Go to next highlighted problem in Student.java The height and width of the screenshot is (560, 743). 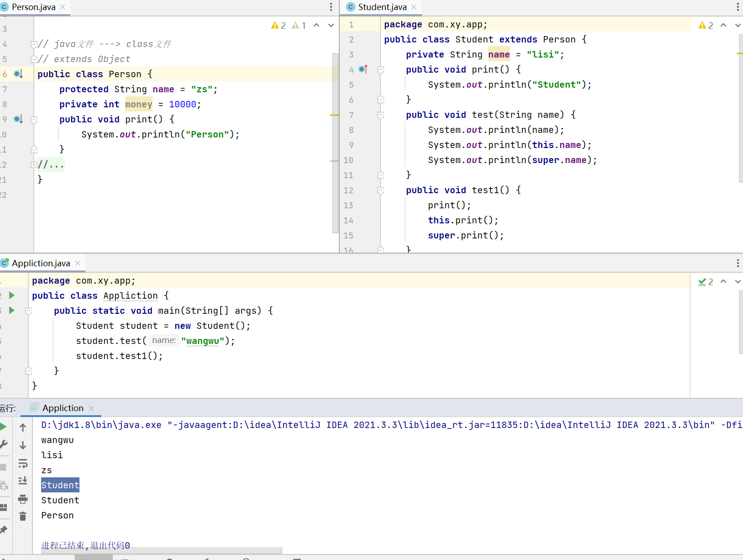click(738, 26)
